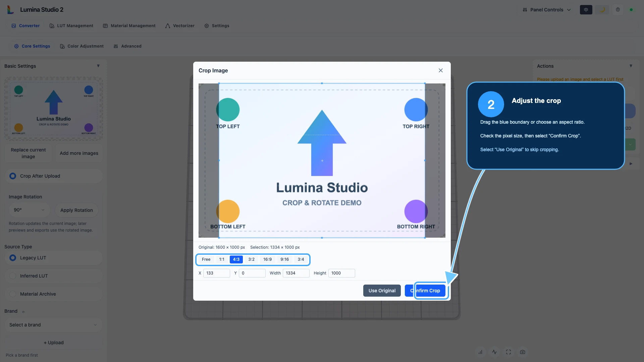Click the Use Original button
This screenshot has height=362, width=644.
point(382,291)
